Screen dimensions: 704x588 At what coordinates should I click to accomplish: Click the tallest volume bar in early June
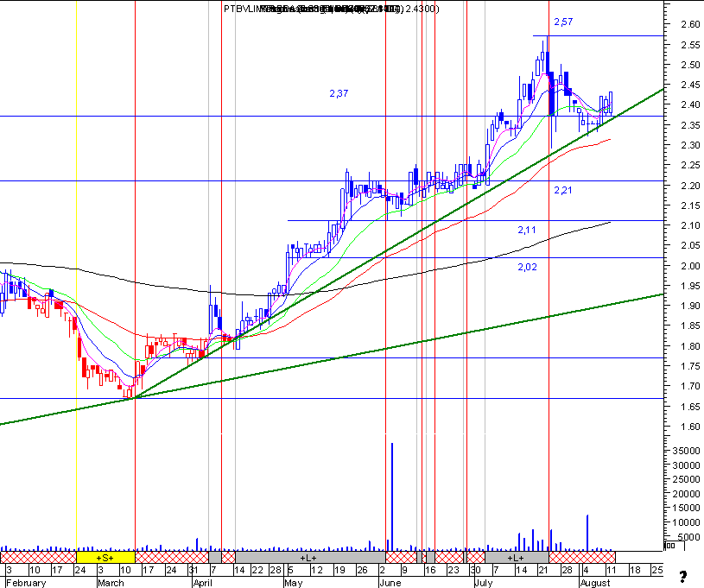(392, 496)
